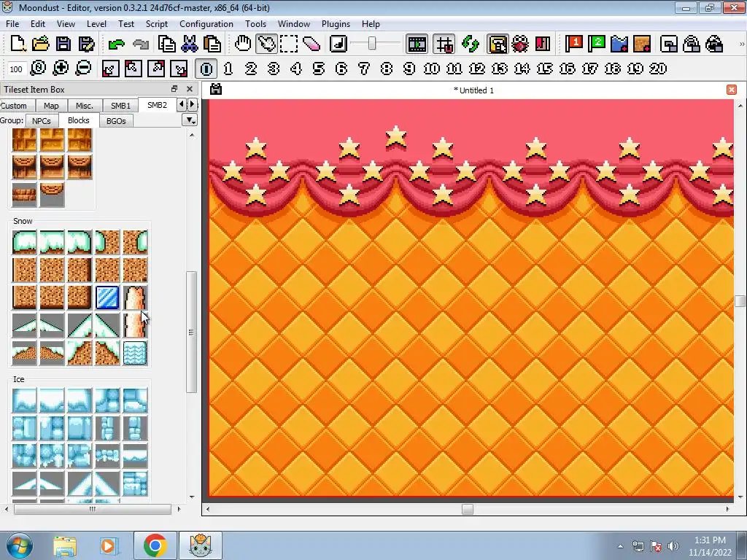747x560 pixels.
Task: Open the Script menu
Action: (x=156, y=24)
